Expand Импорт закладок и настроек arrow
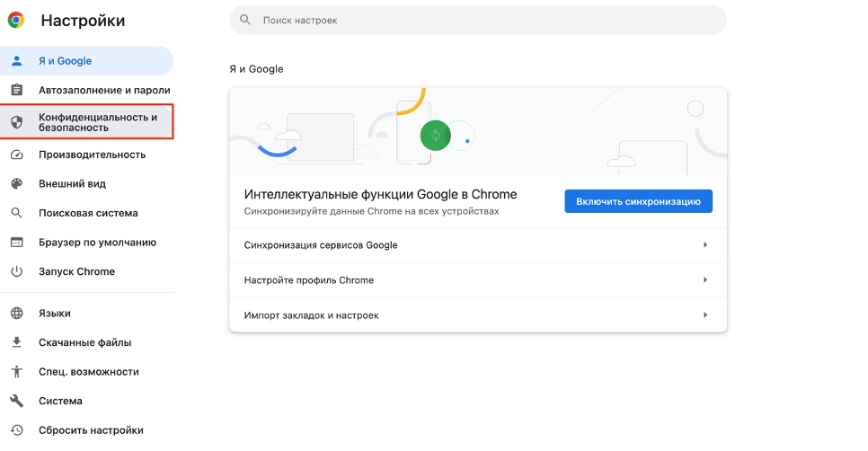This screenshot has height=451, width=868. [x=705, y=315]
